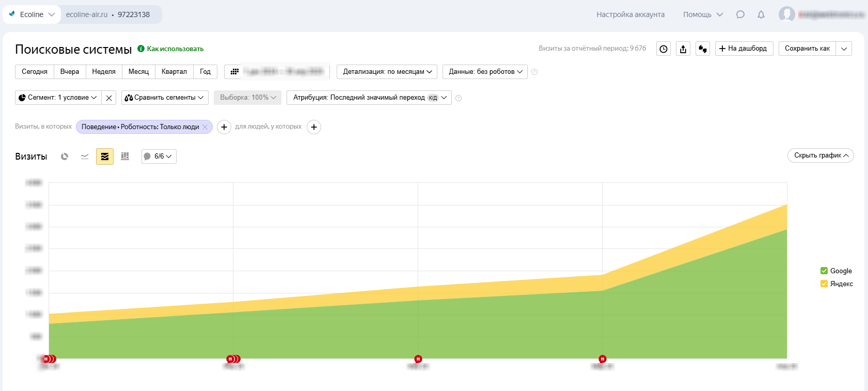
Task: Uncheck the Яндекс legend checkbox
Action: [824, 284]
